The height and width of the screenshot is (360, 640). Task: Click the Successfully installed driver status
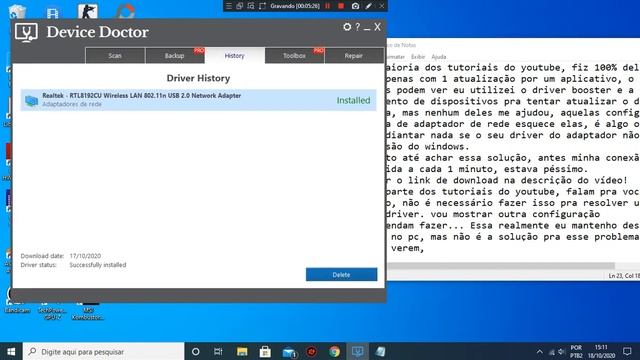98,265
